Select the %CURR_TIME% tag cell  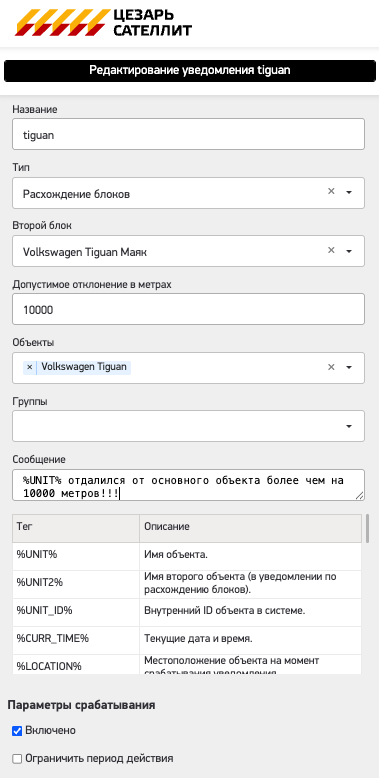76,640
